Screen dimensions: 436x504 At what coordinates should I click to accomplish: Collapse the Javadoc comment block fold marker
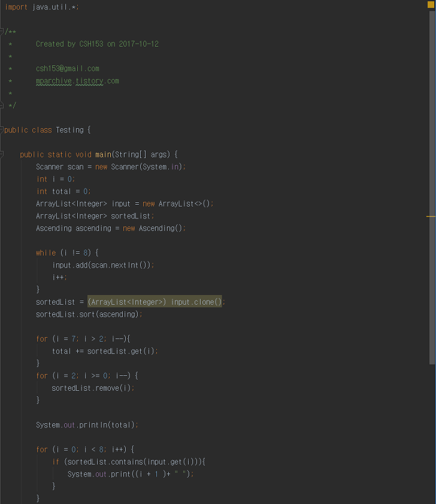2,32
